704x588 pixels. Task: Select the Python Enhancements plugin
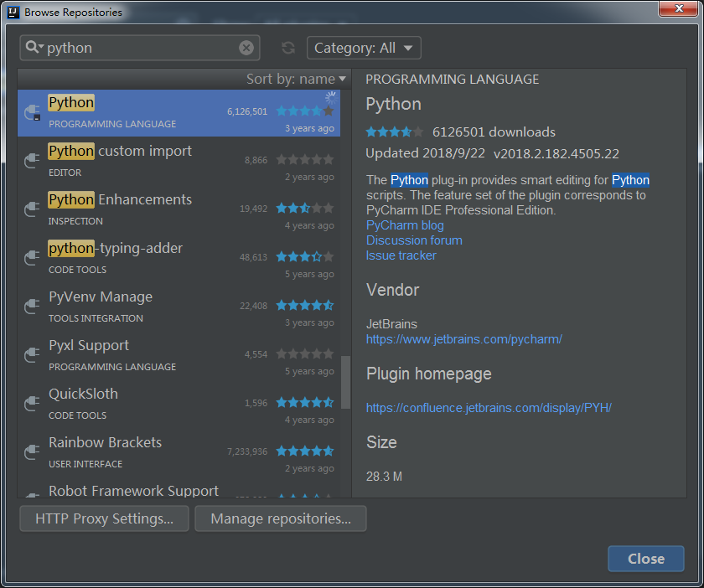(179, 209)
